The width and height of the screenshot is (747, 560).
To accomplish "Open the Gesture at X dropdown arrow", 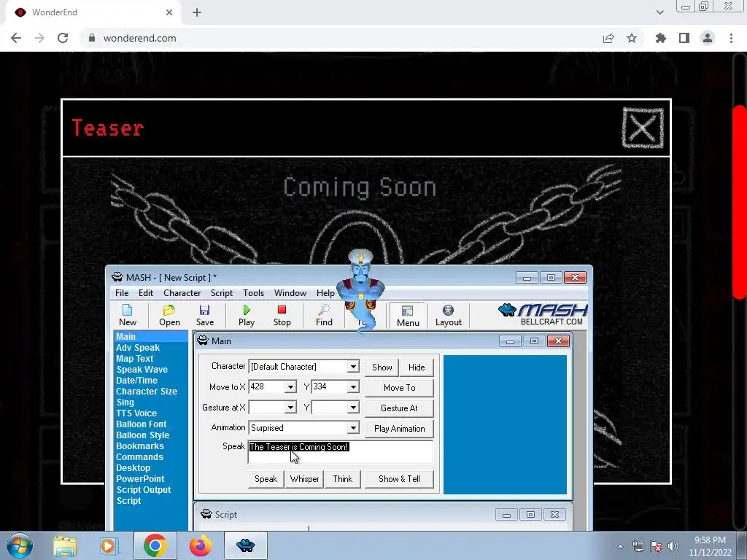I will (x=290, y=408).
